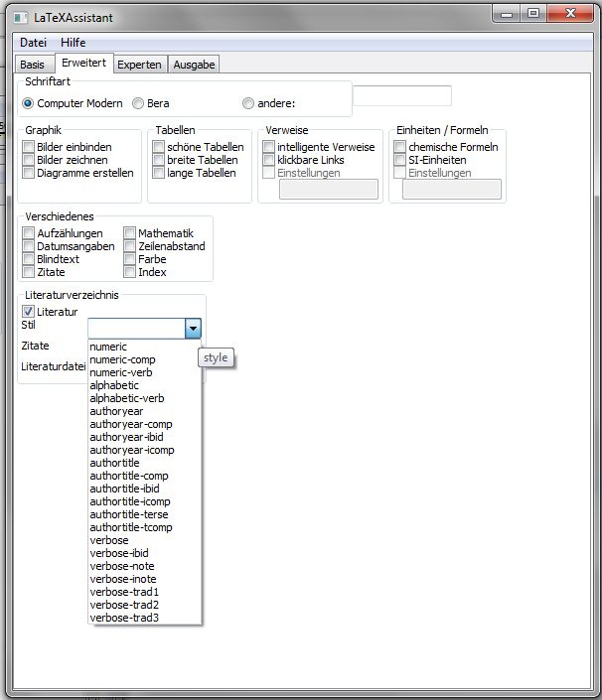The height and width of the screenshot is (700, 602).
Task: Select 'verbose-trad2' from dropdown
Action: pyautogui.click(x=145, y=606)
